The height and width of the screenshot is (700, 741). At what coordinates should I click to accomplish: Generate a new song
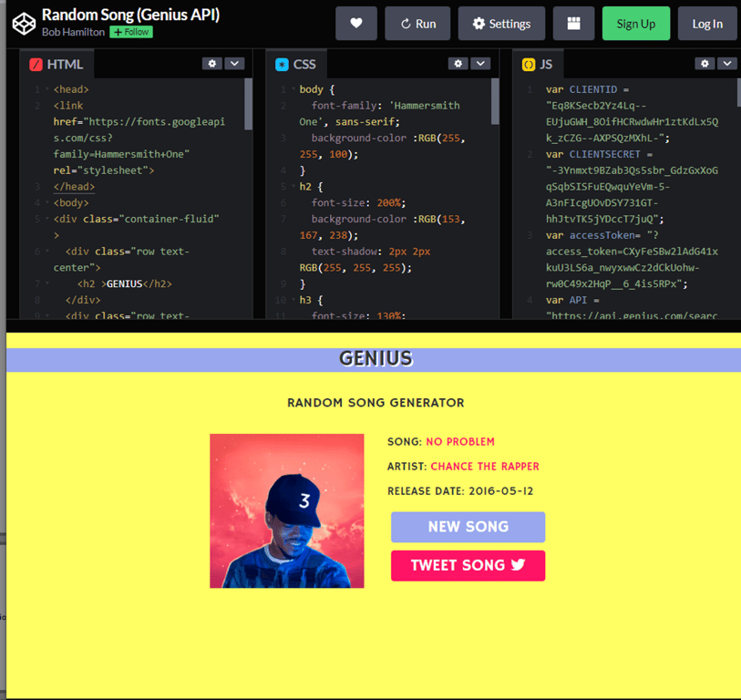(x=468, y=527)
